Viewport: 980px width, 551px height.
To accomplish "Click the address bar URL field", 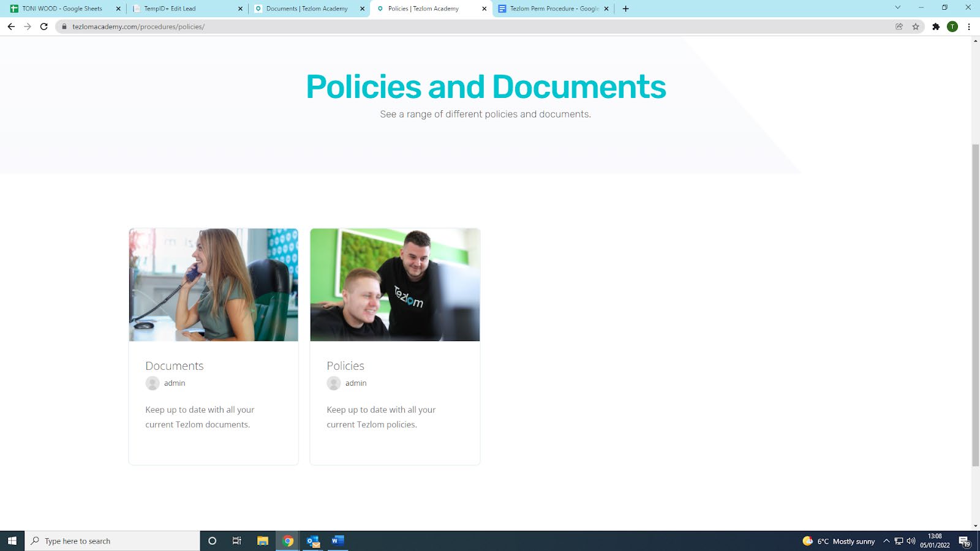I will (429, 26).
